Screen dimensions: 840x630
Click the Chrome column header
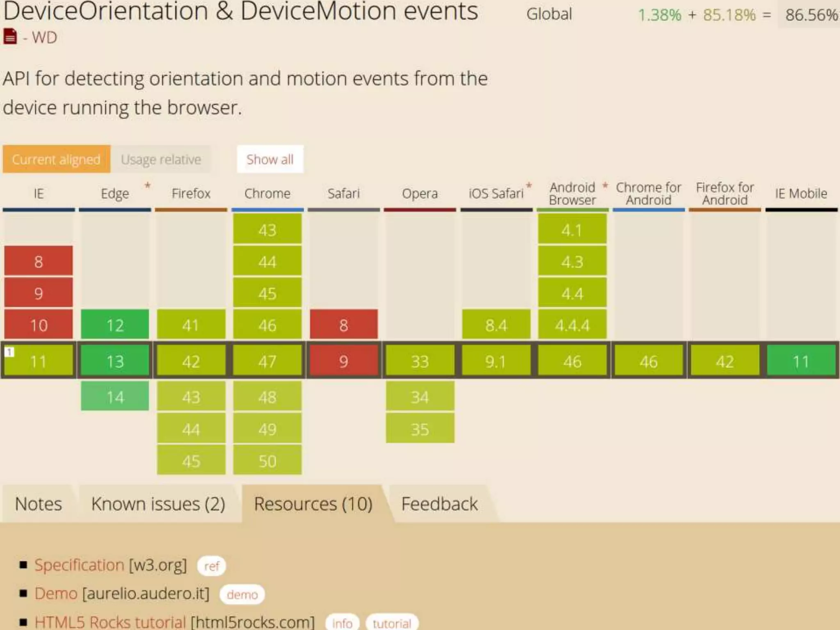267,193
